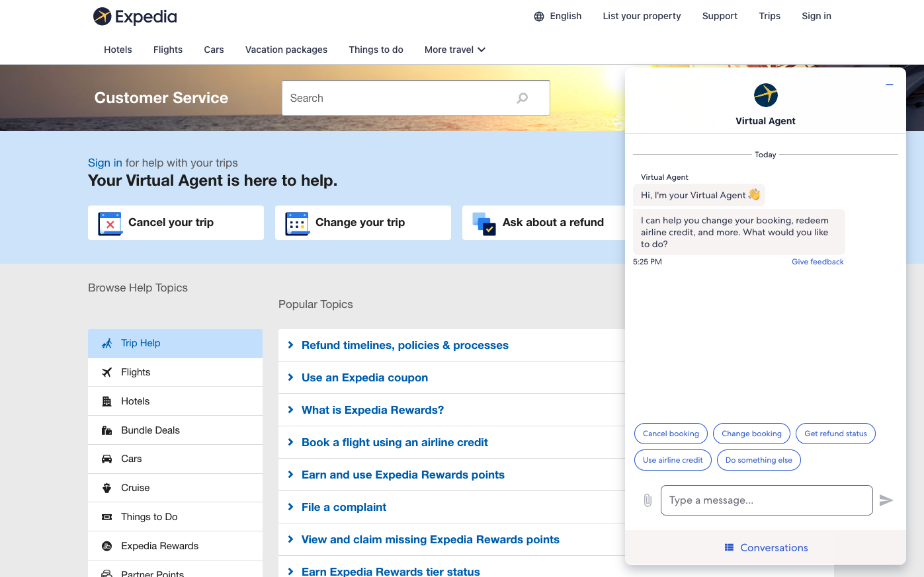924x577 pixels.
Task: Focus the Type a message field
Action: click(767, 500)
